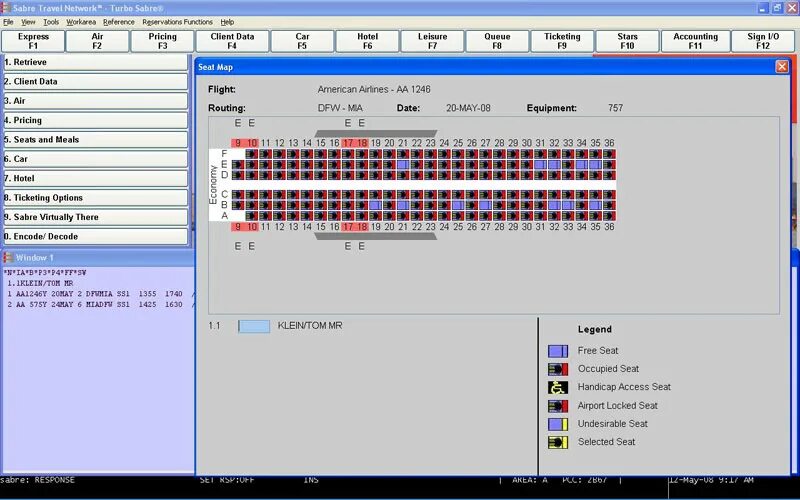Open the Reference menu
800x500 pixels.
pyautogui.click(x=119, y=22)
